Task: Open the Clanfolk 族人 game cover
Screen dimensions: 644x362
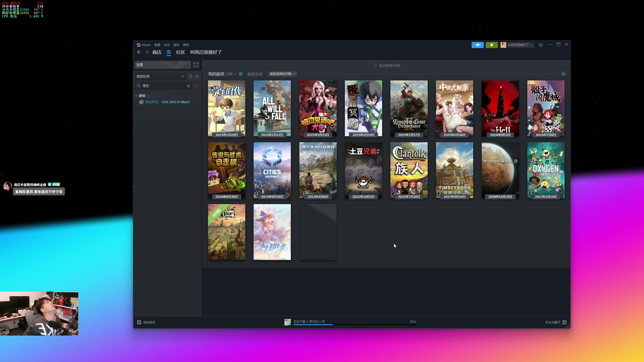Action: [409, 170]
